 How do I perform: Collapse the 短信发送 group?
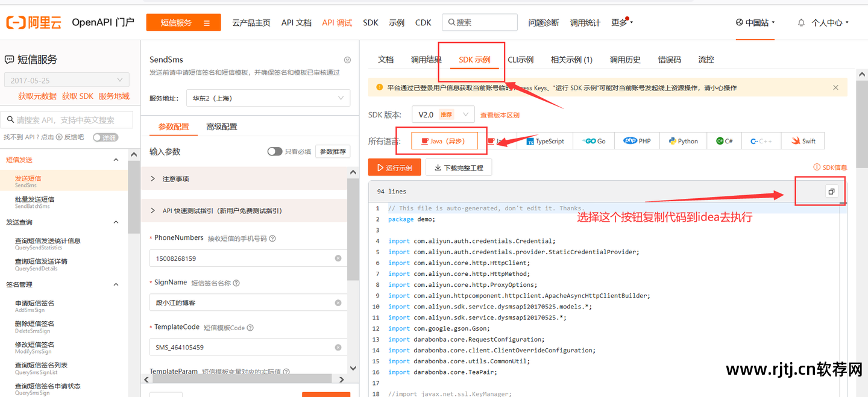click(x=116, y=160)
